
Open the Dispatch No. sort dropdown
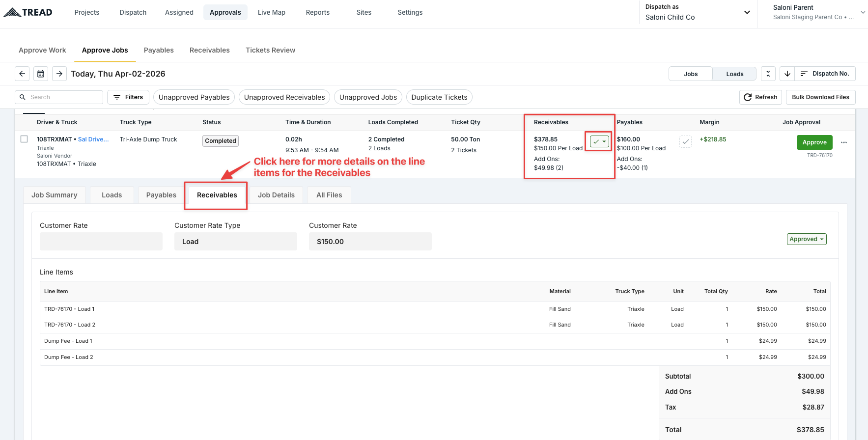point(825,74)
